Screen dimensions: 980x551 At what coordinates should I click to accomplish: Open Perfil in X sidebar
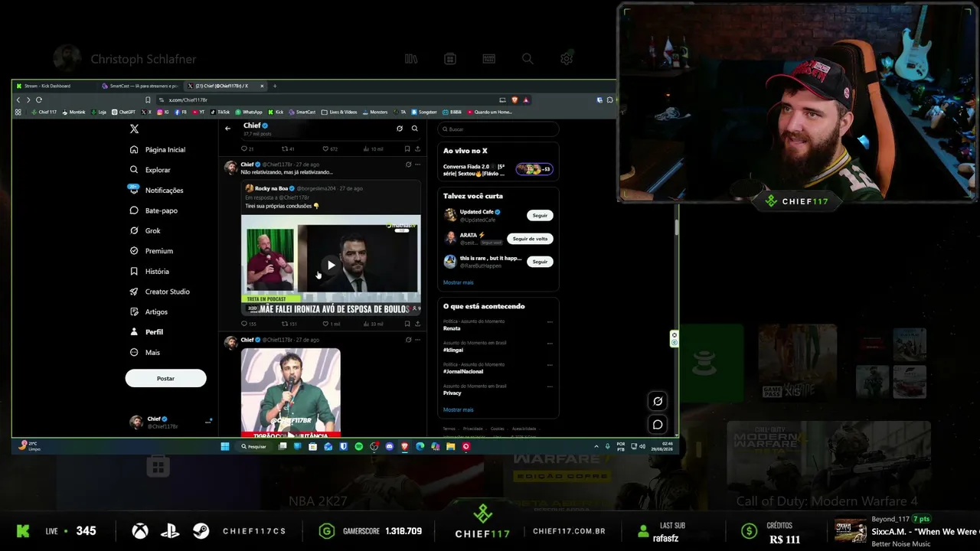pyautogui.click(x=147, y=332)
